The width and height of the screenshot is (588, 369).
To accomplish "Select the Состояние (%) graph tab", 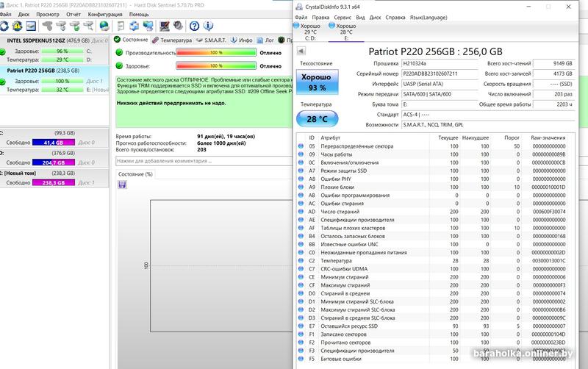I will click(135, 174).
